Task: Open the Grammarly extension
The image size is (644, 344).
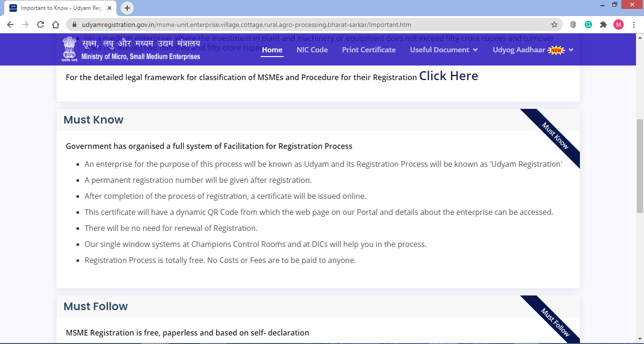Action: (x=588, y=24)
